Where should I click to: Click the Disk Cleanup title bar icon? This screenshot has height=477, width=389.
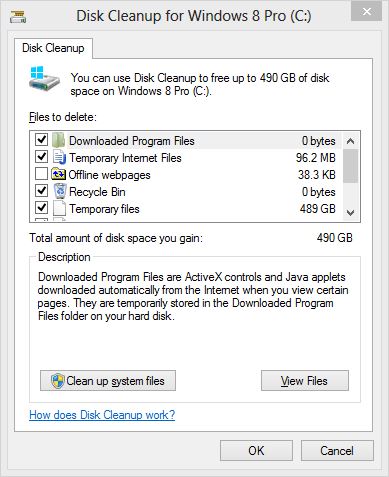coord(18,16)
